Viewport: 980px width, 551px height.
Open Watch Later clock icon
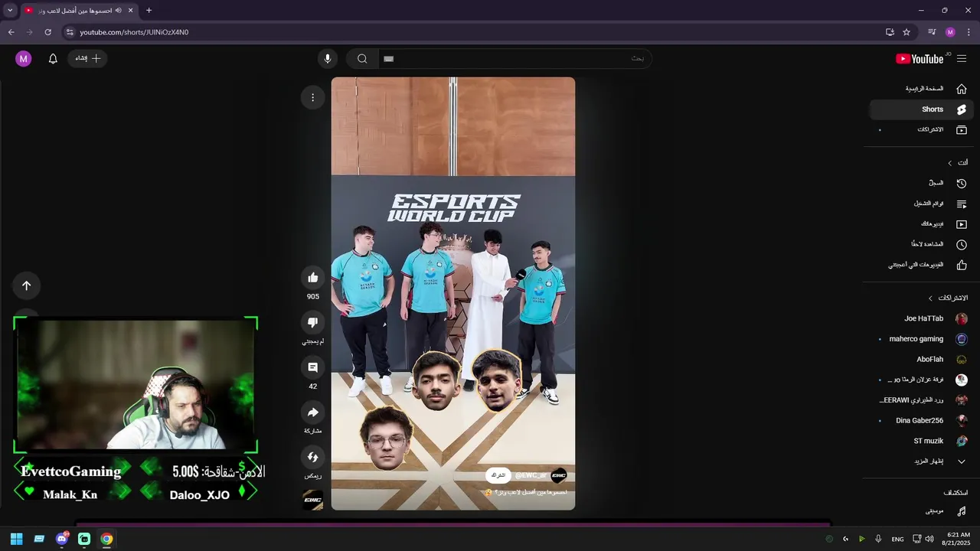tap(962, 245)
